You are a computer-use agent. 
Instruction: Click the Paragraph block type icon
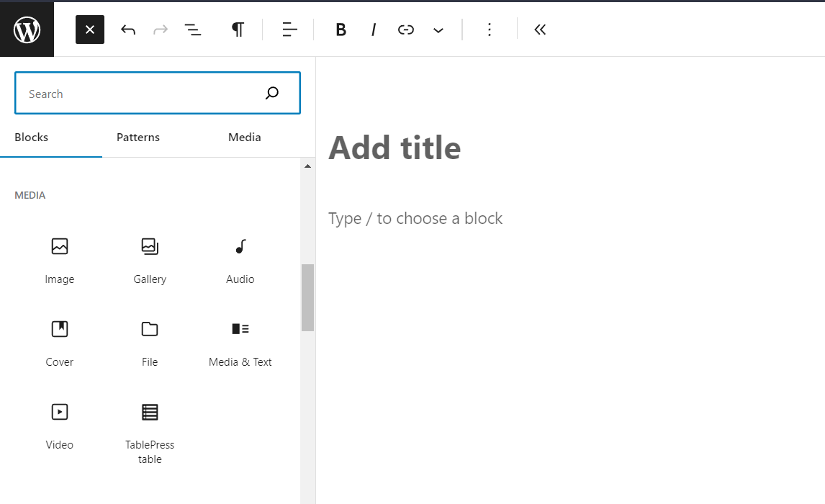tap(238, 30)
